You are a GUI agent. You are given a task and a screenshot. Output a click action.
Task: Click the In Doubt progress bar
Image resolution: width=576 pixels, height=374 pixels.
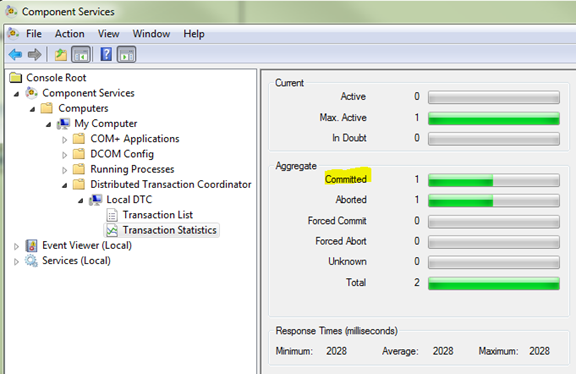[x=494, y=139]
